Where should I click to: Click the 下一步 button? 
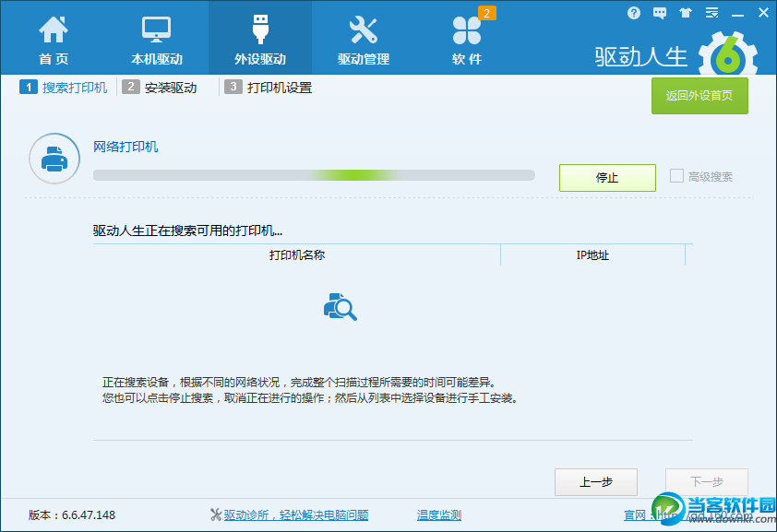coord(707,482)
